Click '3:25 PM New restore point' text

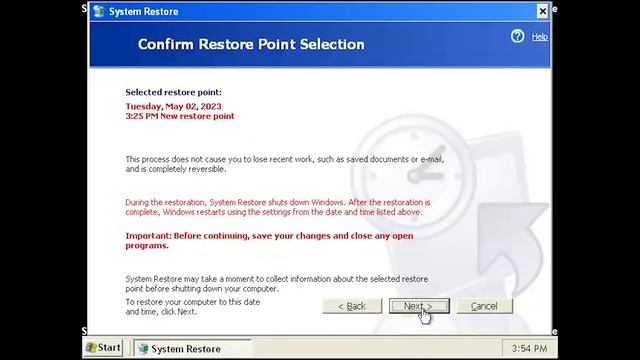pyautogui.click(x=180, y=116)
